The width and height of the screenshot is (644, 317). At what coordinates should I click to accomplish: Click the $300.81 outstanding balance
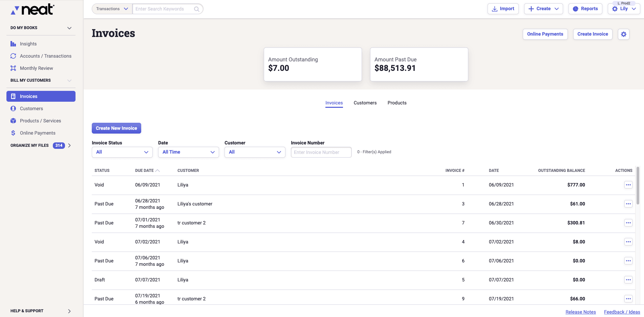point(576,223)
